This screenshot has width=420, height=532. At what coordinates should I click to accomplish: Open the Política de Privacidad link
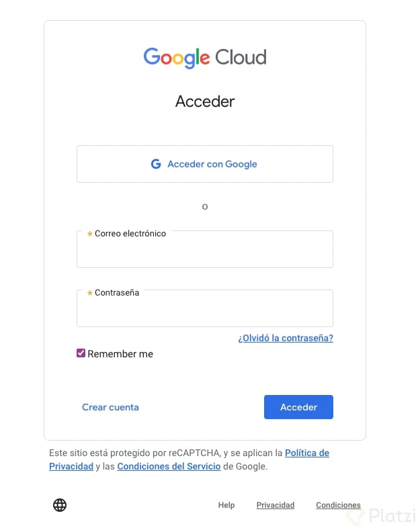tap(307, 453)
